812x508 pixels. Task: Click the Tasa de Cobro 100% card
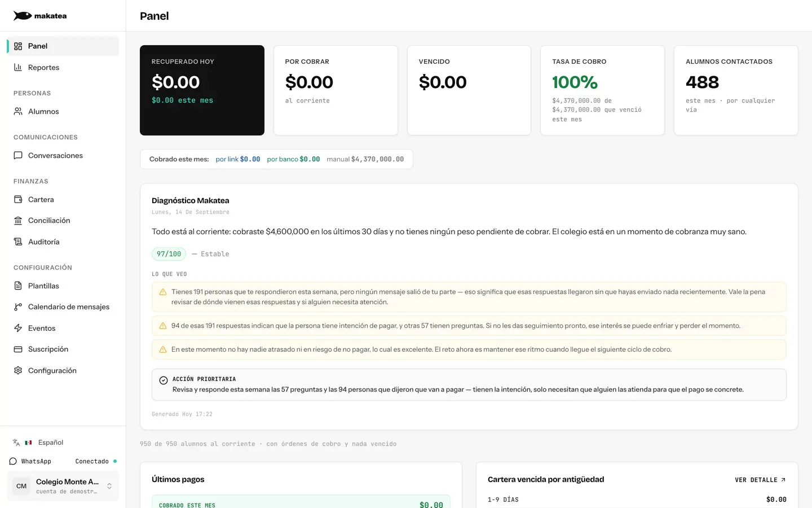coord(602,90)
